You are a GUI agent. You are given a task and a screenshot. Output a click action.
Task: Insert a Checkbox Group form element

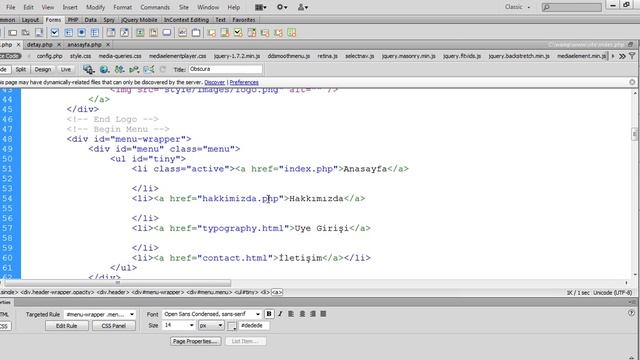coord(68,33)
